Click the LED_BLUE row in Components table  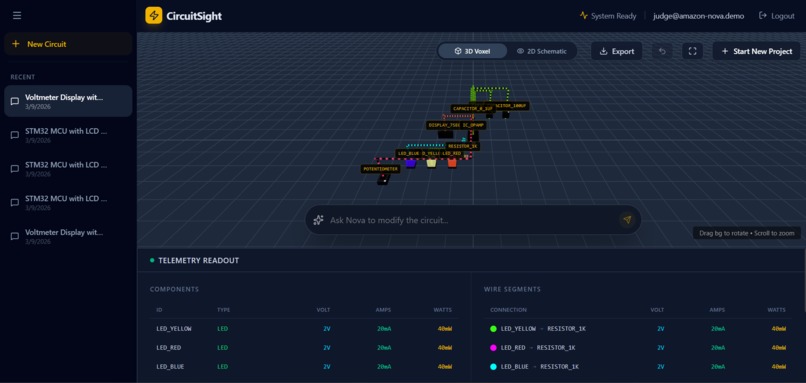304,367
